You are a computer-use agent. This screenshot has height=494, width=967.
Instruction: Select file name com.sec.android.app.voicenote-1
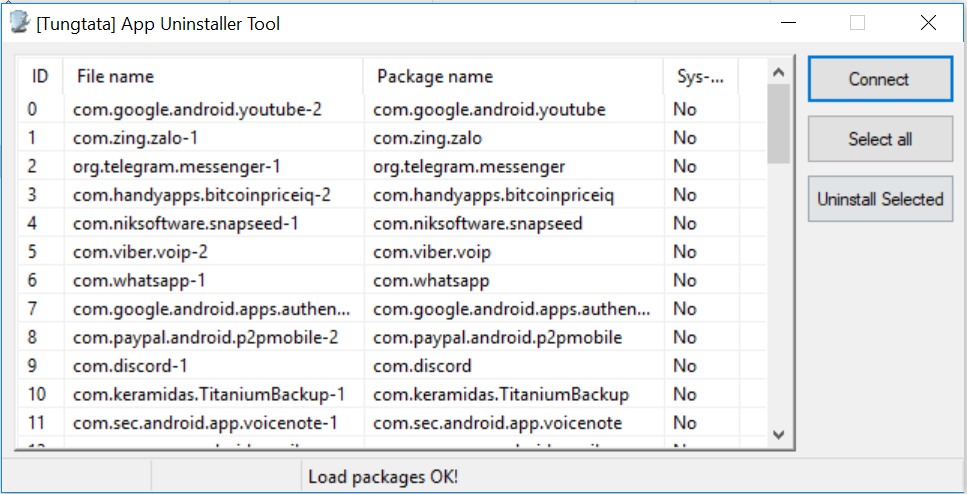click(x=205, y=423)
